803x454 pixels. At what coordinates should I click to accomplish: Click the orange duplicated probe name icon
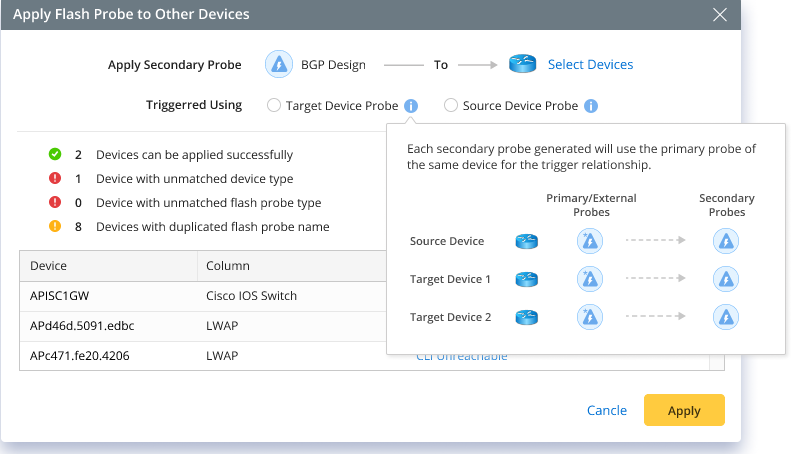[55, 227]
